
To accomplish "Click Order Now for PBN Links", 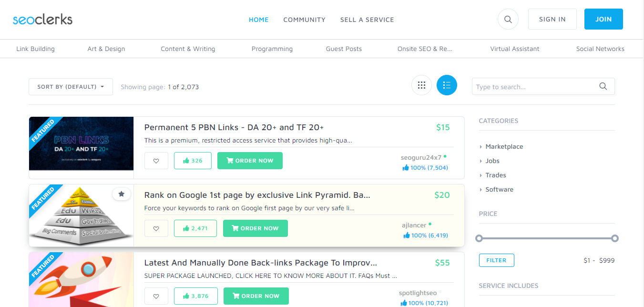I will click(x=250, y=161).
